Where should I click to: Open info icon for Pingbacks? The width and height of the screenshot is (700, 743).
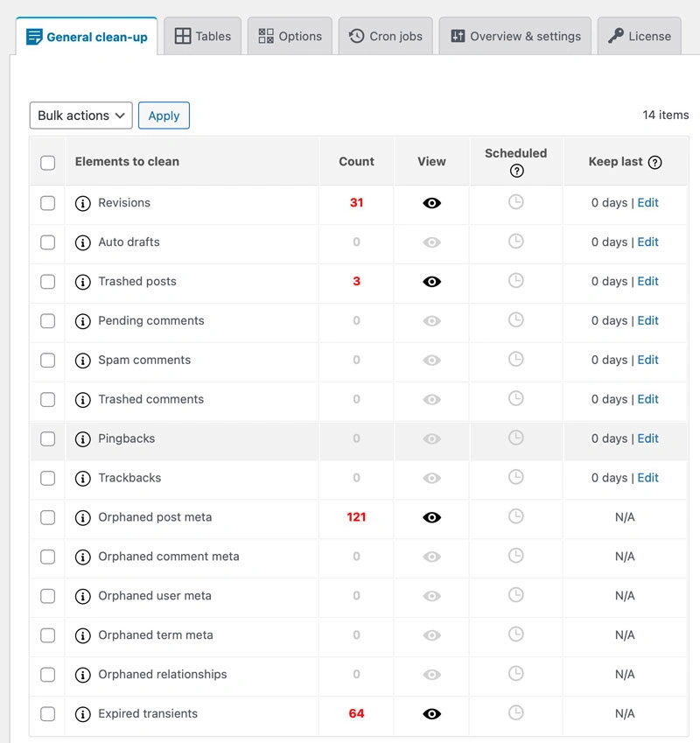coord(82,439)
